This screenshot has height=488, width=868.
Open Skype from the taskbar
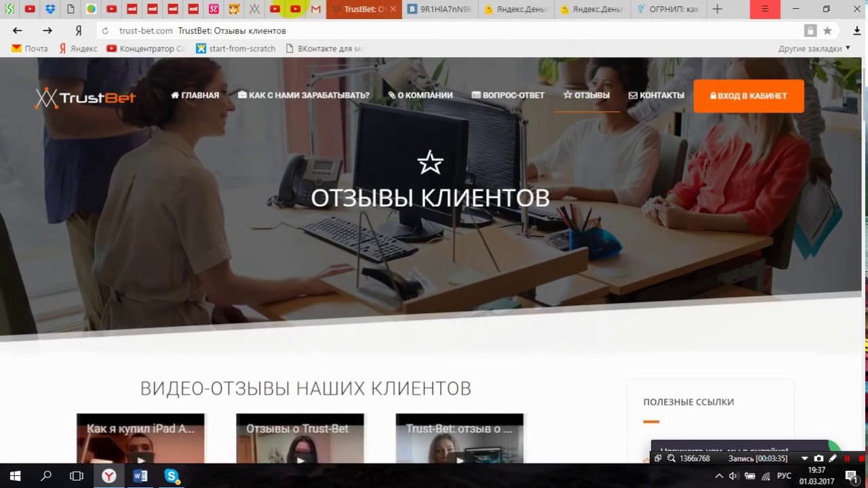171,476
